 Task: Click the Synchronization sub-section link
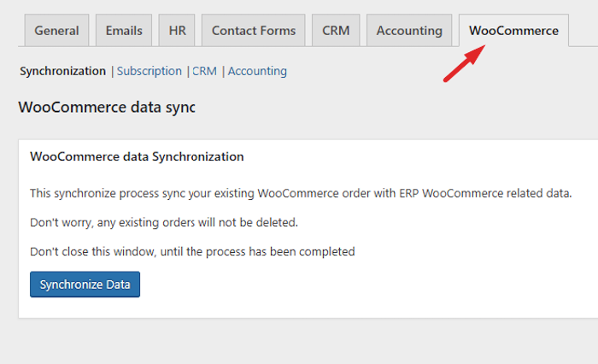(x=63, y=71)
